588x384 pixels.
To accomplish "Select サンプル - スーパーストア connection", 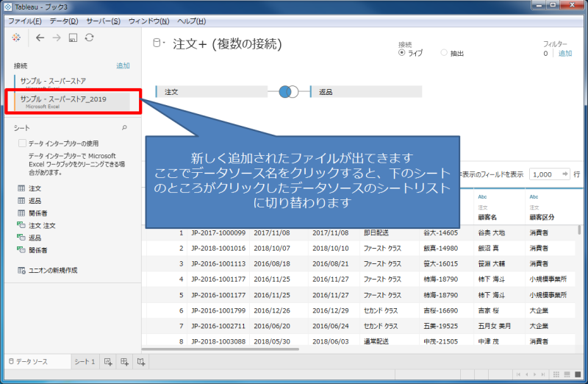I will 72,82.
